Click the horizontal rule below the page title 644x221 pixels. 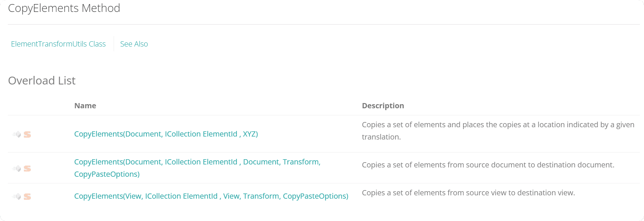click(324, 24)
